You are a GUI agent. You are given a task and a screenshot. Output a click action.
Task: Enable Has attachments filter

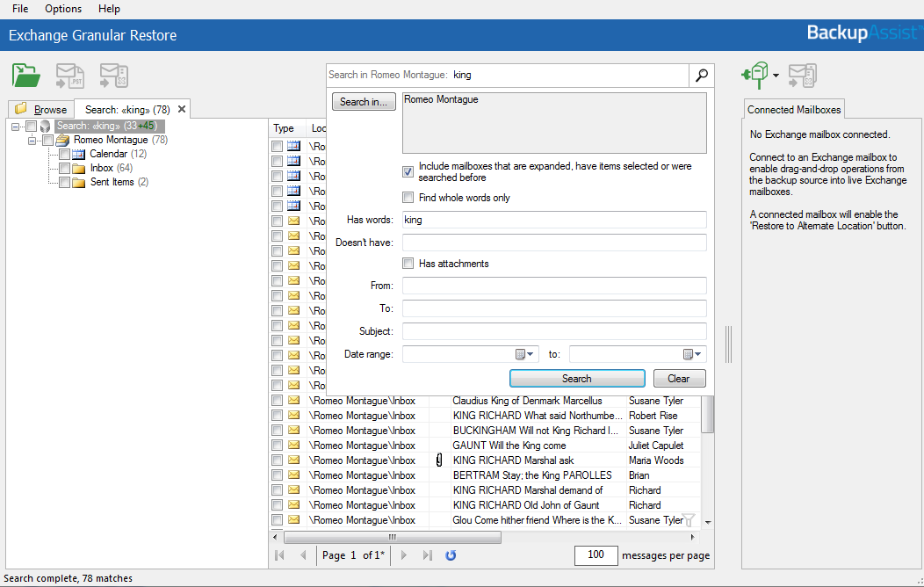[408, 264]
